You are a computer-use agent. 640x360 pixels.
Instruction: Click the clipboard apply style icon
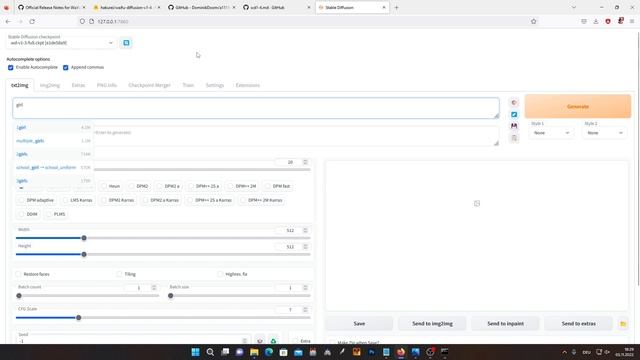point(514,138)
